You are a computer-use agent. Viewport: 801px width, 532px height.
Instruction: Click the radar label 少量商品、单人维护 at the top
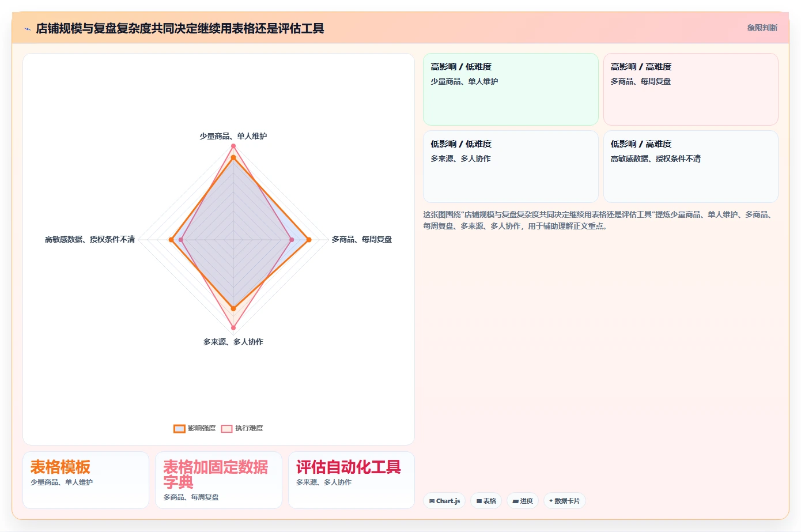(233, 136)
